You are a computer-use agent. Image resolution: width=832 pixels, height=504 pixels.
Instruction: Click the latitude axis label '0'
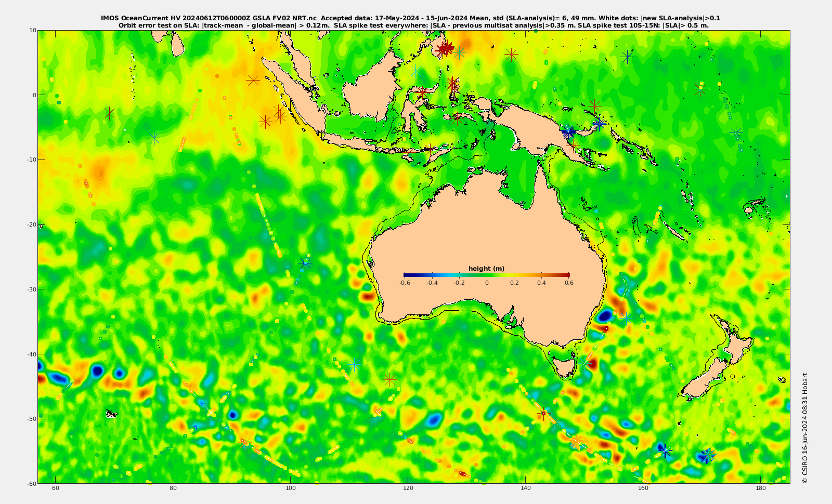(x=35, y=95)
